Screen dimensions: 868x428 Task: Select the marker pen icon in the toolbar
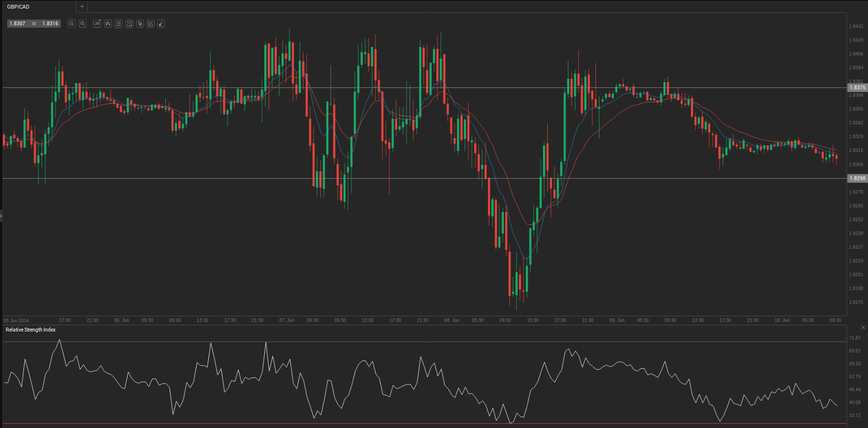pos(161,23)
